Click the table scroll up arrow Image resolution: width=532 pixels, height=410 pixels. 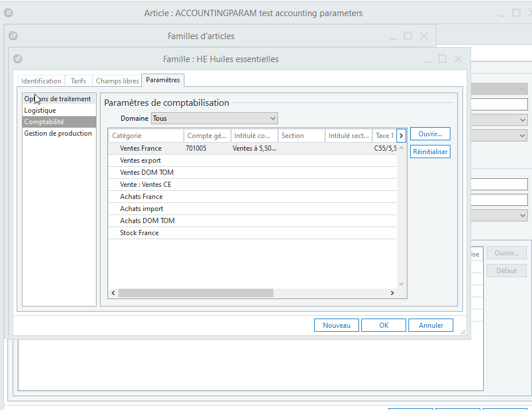pos(401,148)
